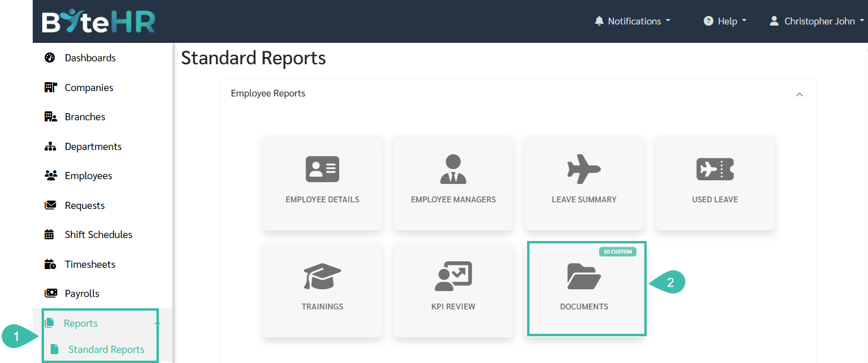Click the Employee Managers person icon
The width and height of the screenshot is (868, 363).
click(x=453, y=170)
